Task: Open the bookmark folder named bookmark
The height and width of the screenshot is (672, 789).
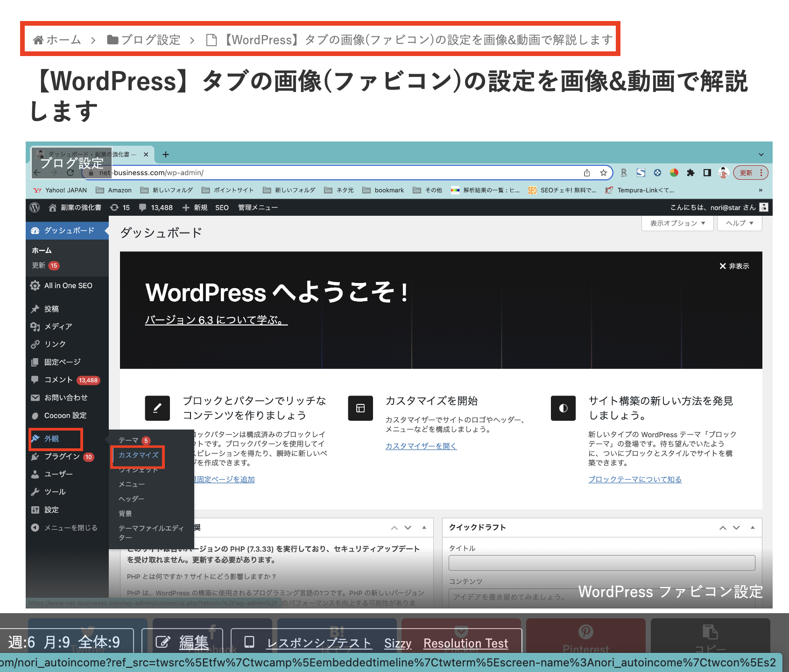Action: tap(383, 190)
